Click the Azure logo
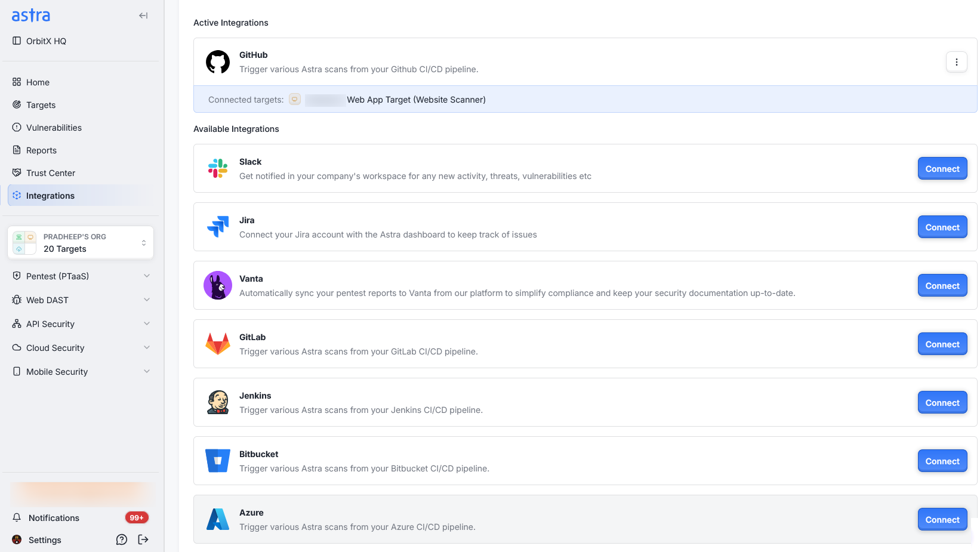980x552 pixels. 218,519
